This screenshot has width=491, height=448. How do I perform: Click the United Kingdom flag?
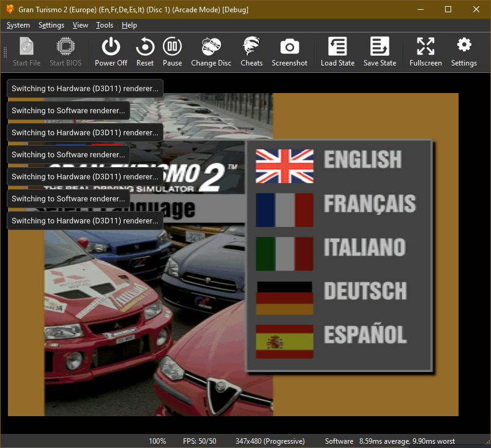[284, 166]
